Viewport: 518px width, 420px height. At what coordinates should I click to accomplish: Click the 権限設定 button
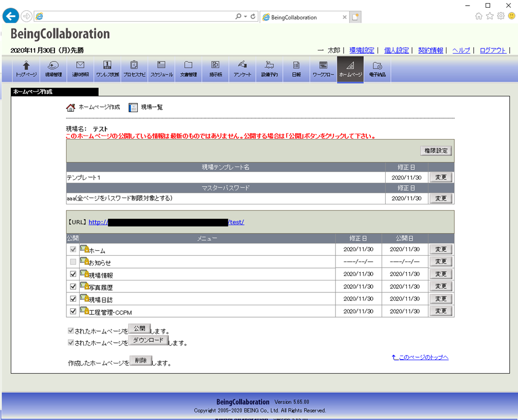(x=436, y=151)
